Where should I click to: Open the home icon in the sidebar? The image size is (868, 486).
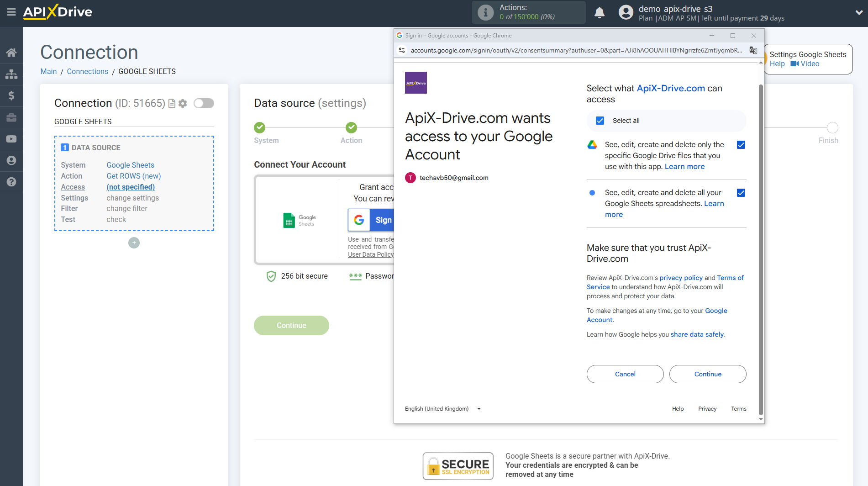(x=11, y=53)
